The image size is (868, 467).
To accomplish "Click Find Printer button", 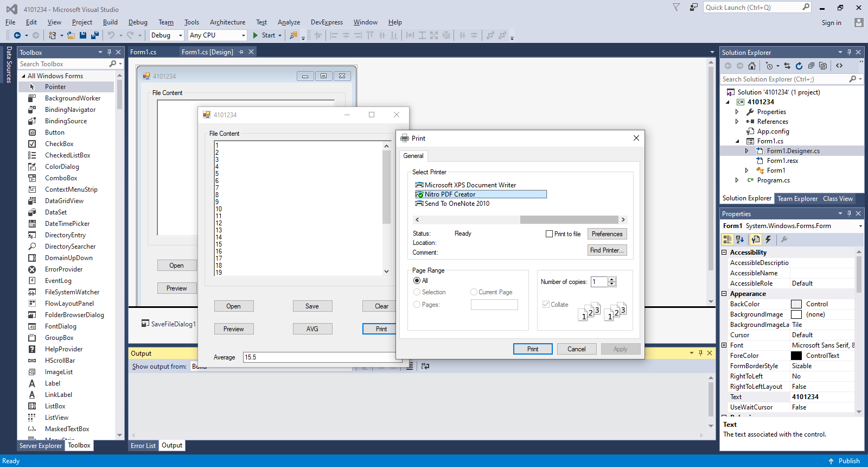I will [x=607, y=250].
